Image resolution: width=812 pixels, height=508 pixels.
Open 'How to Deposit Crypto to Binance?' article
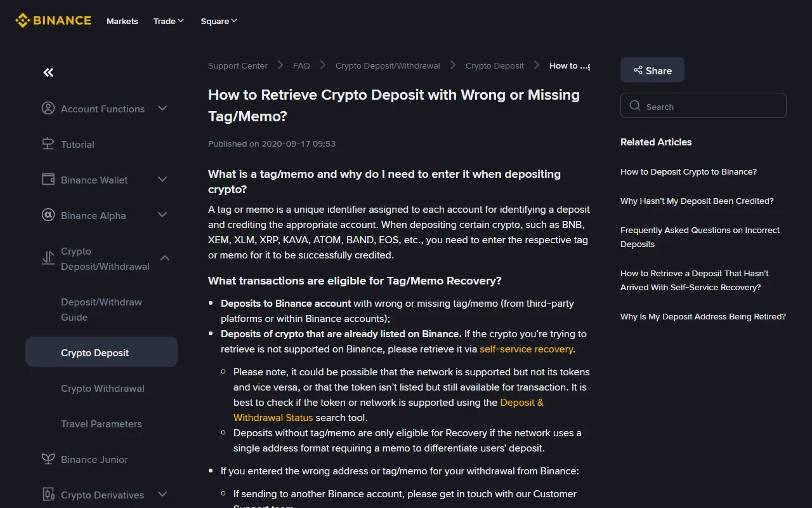point(688,171)
